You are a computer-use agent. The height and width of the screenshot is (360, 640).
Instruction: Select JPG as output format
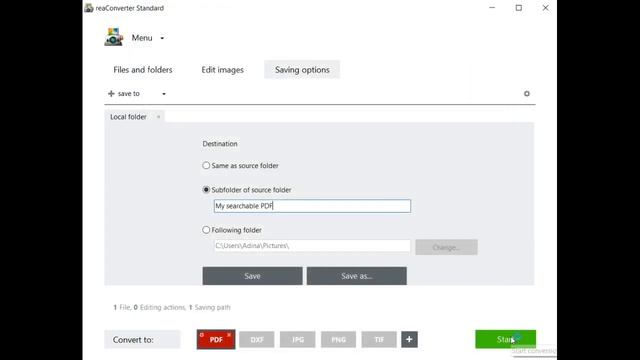point(298,340)
